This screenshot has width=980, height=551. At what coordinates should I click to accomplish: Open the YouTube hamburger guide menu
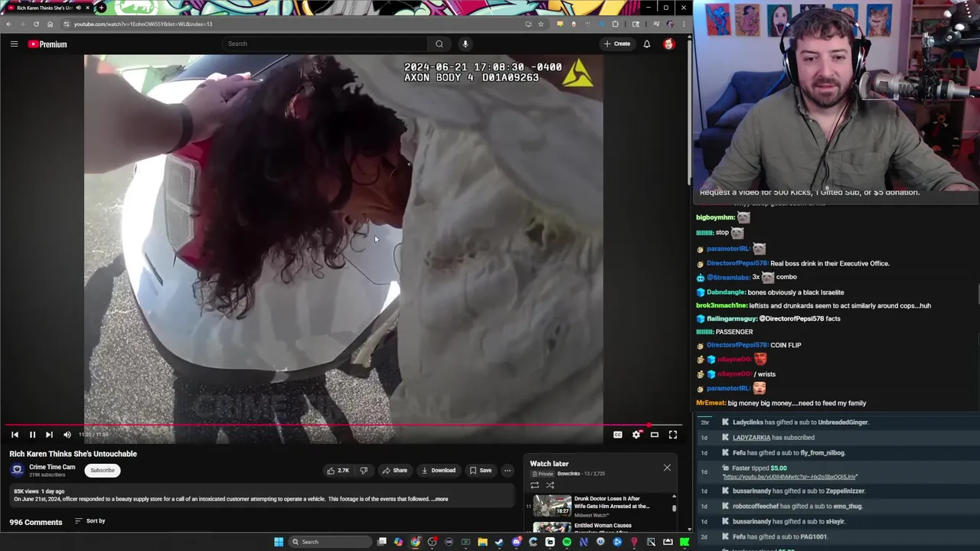[x=14, y=44]
